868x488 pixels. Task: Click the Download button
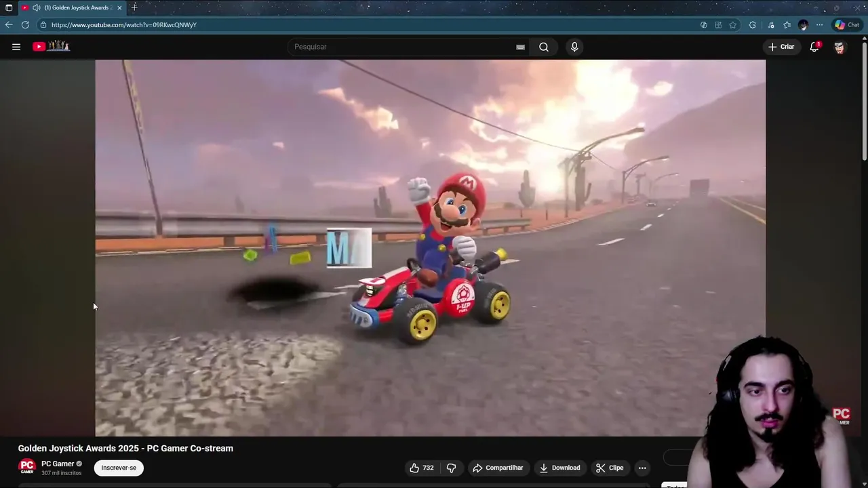[x=560, y=468]
